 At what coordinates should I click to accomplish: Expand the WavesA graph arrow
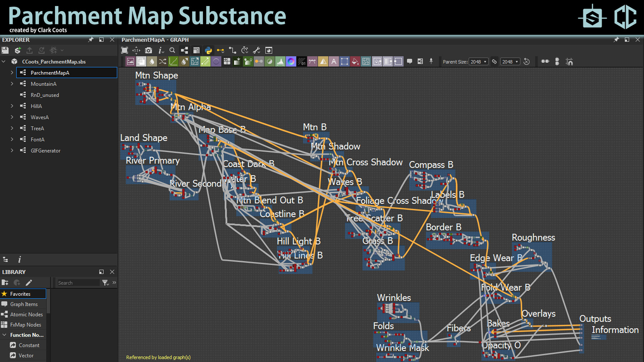coord(12,117)
